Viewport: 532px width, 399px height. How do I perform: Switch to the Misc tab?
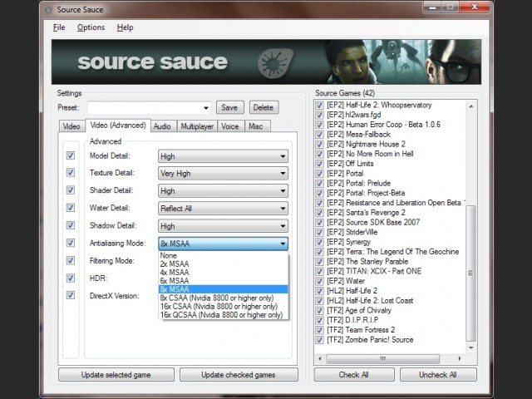point(256,126)
